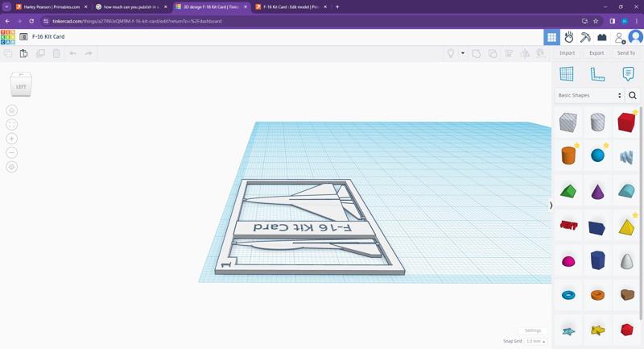
Task: Click the LEFT face of the view cube
Action: pos(21,87)
